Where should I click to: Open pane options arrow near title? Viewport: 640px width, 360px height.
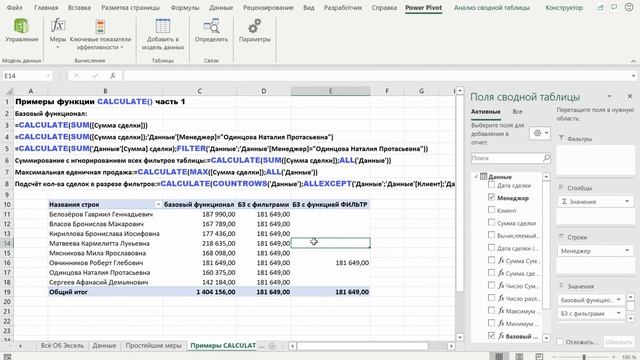(609, 96)
